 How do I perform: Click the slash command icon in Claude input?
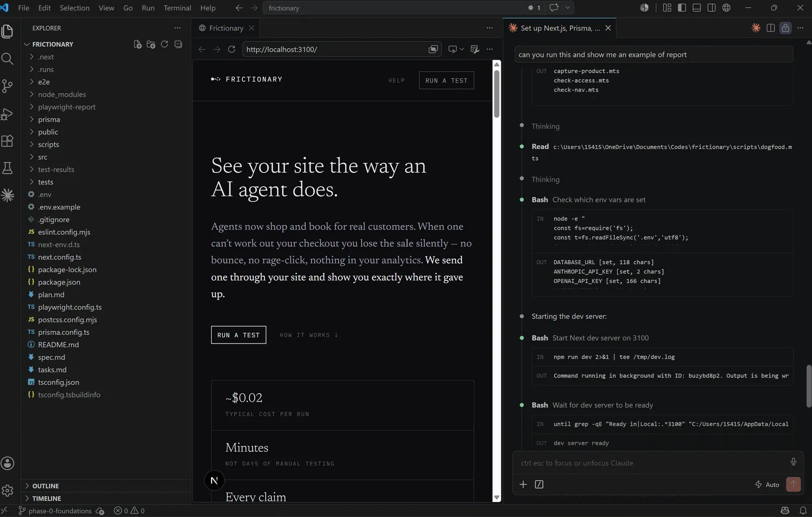click(x=539, y=485)
